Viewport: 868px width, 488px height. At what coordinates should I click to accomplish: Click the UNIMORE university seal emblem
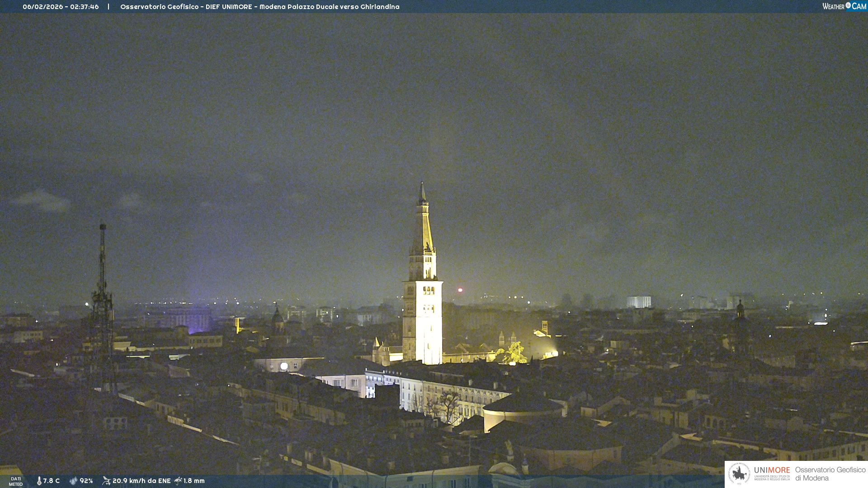pos(739,474)
